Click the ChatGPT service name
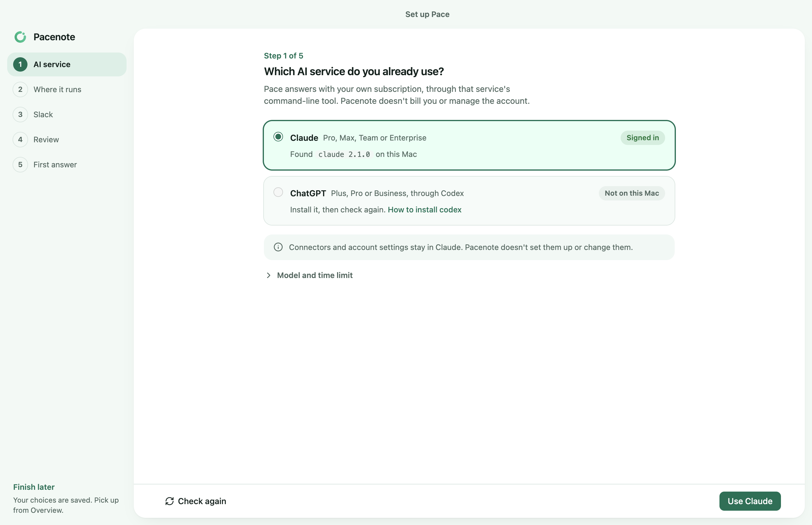 [x=308, y=193]
